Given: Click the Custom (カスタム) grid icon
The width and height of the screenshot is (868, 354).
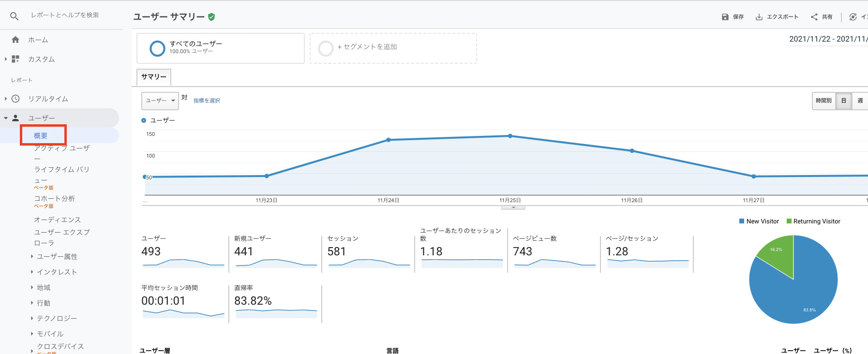Looking at the screenshot, I should tap(15, 59).
